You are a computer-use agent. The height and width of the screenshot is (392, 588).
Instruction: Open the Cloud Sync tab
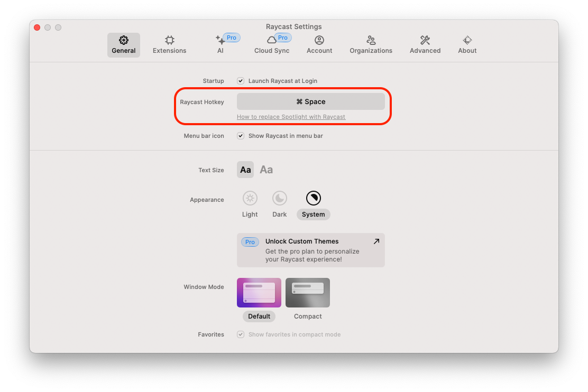click(x=272, y=45)
